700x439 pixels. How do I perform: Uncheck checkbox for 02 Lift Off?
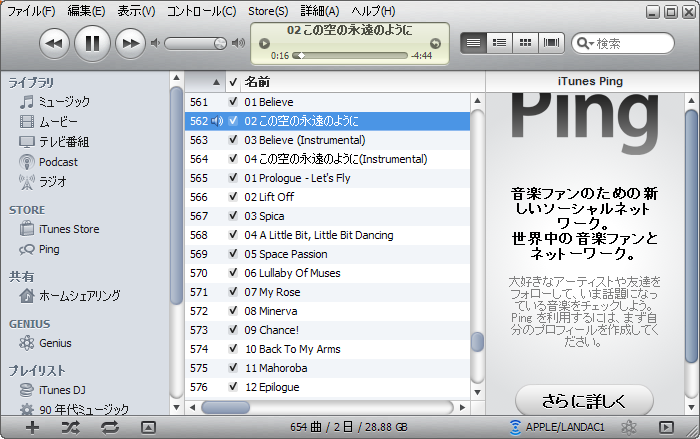[233, 197]
